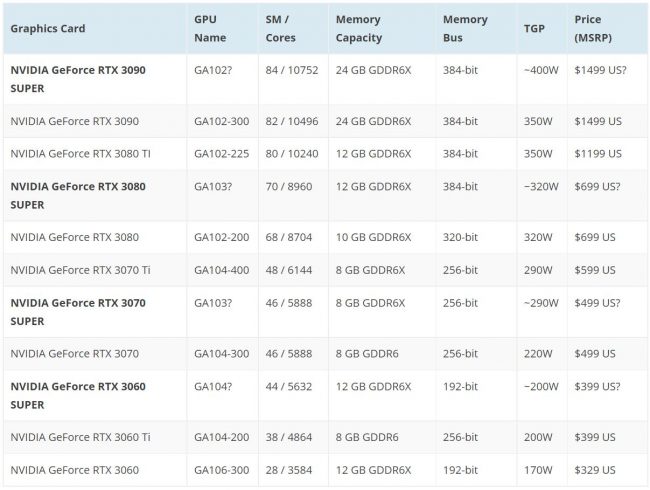This screenshot has height=490, width=650.
Task: Click GPU name GA104-400
Action: click(221, 270)
